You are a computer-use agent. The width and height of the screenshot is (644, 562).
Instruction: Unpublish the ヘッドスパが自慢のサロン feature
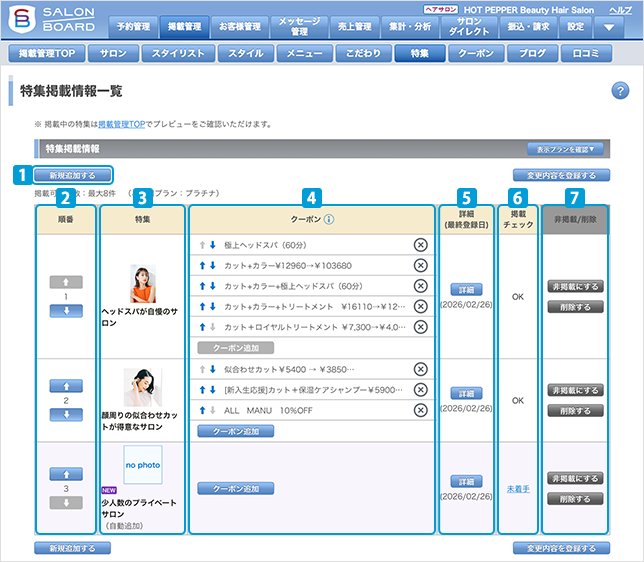tap(575, 286)
